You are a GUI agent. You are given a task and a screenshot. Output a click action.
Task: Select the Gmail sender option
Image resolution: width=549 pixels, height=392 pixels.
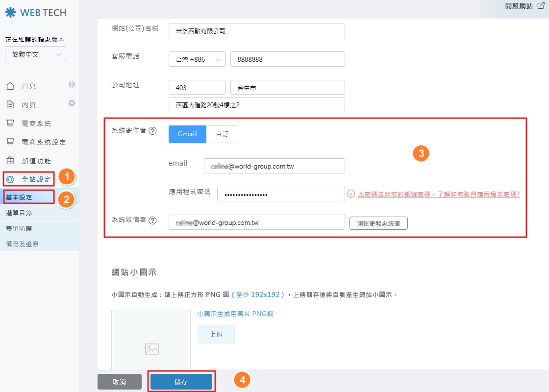187,133
